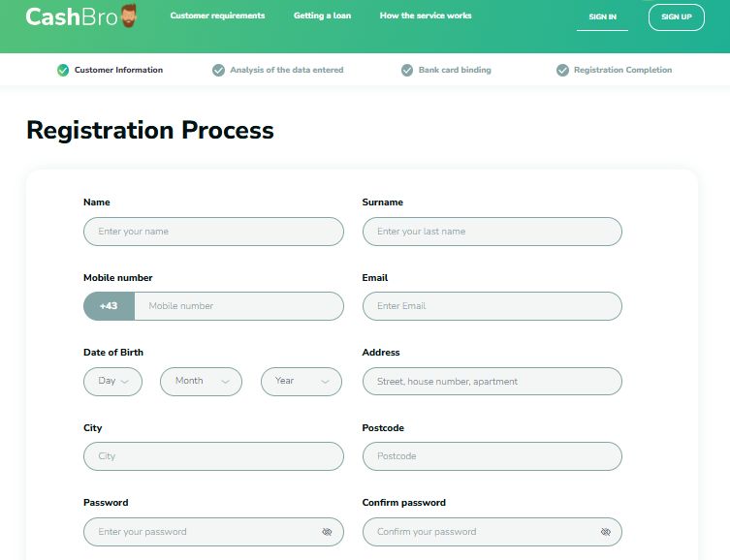Click the Analysis of the data entered checkmark icon
This screenshot has width=730, height=560.
tap(218, 70)
